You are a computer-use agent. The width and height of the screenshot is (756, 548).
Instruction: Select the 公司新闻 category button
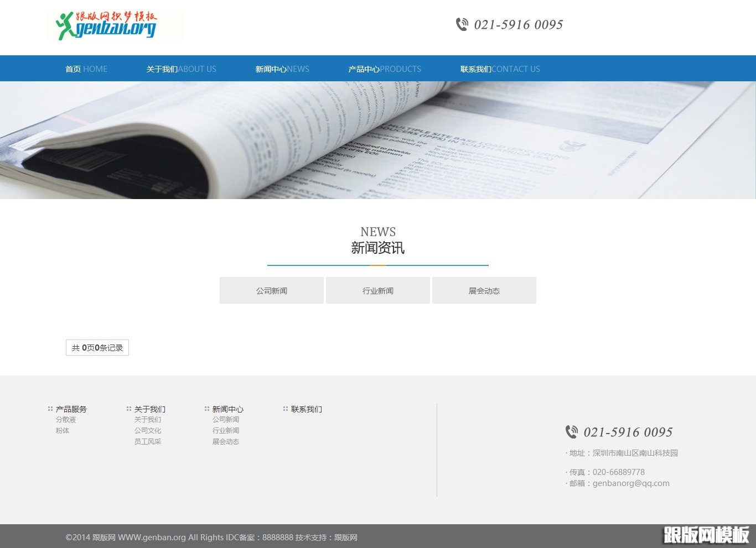272,290
